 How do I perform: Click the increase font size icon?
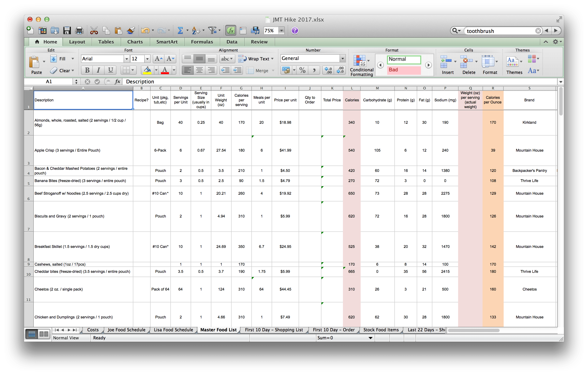click(x=158, y=59)
